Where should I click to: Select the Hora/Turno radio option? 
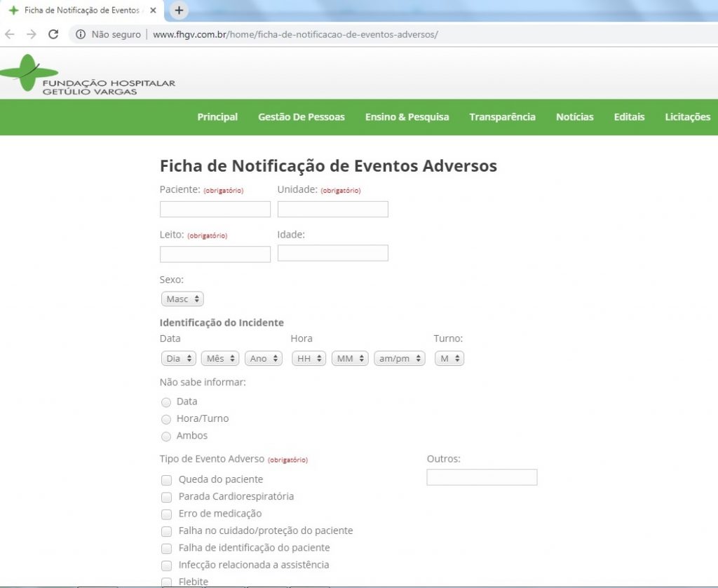tap(166, 419)
